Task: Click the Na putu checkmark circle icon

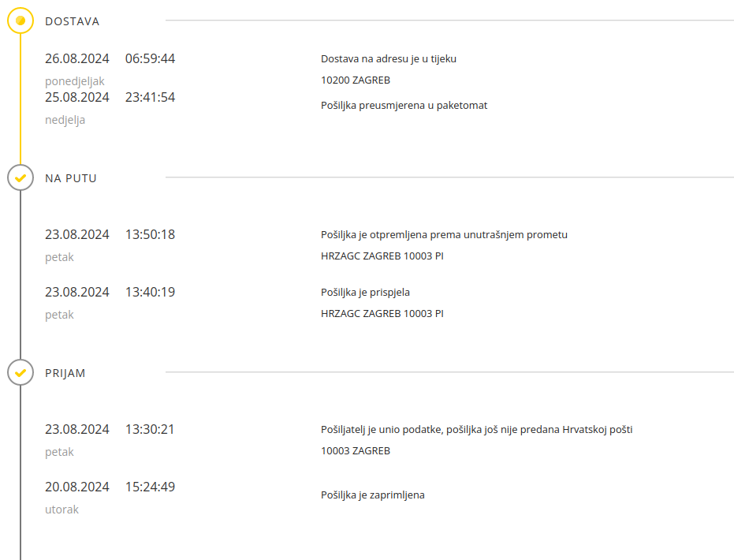Action: (20, 177)
